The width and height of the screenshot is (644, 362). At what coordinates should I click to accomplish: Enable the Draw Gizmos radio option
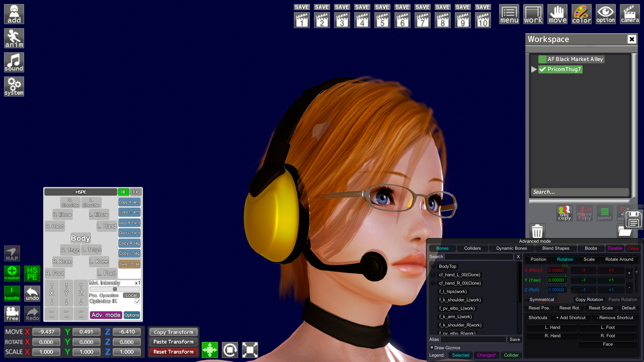[x=432, y=348]
